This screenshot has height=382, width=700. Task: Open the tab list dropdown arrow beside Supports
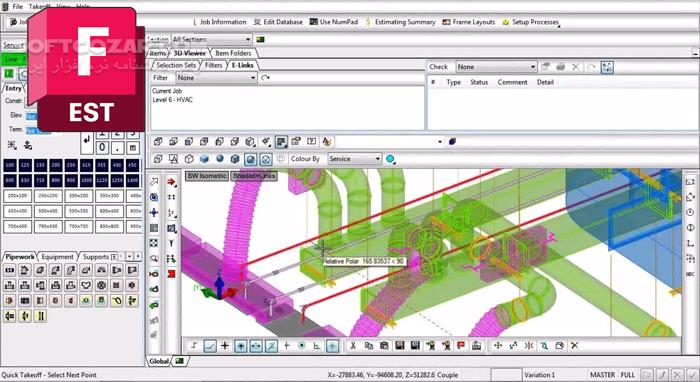(x=129, y=257)
